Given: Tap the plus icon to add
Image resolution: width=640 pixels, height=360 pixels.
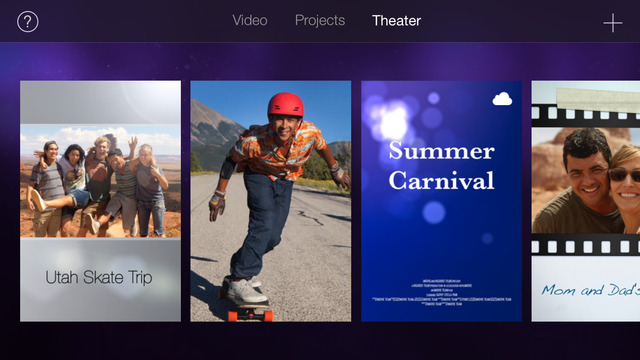Looking at the screenshot, I should [x=613, y=22].
